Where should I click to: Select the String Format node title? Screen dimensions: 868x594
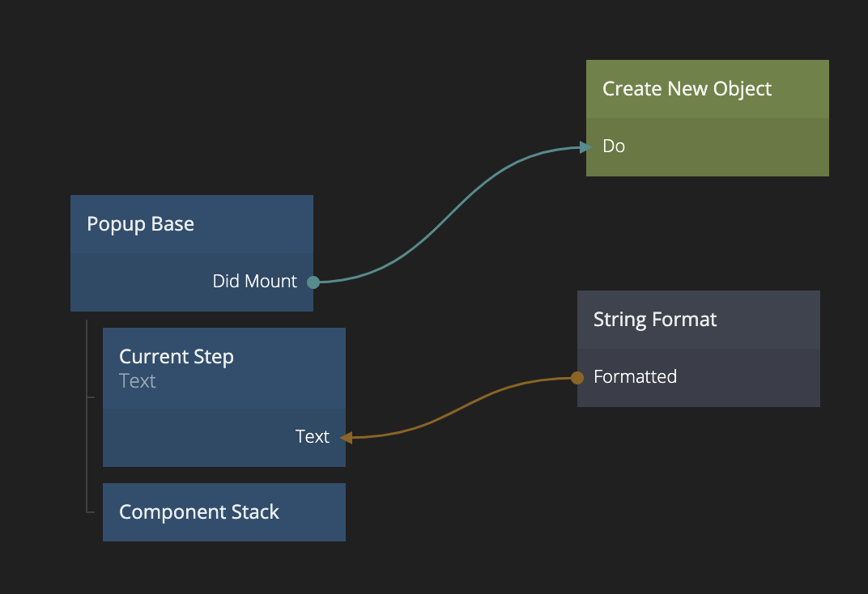654,320
